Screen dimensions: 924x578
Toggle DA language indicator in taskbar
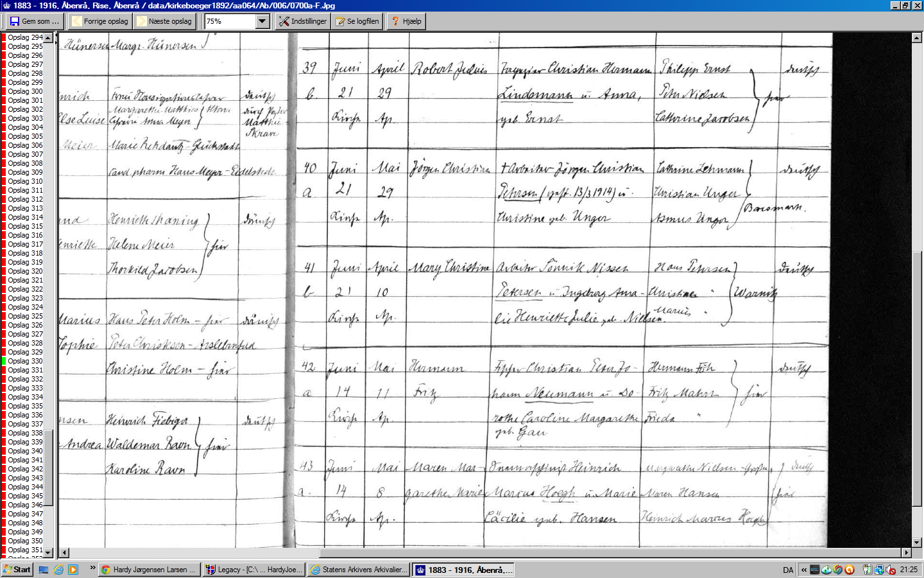788,570
